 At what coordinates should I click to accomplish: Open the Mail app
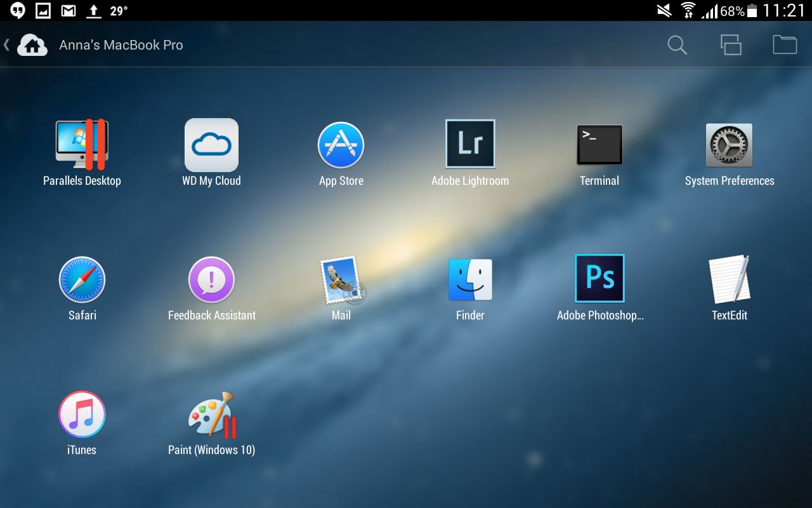click(x=343, y=280)
